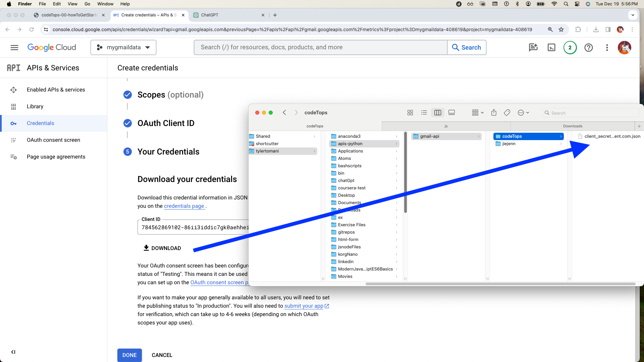Open Chrome downloads icon

click(x=596, y=29)
